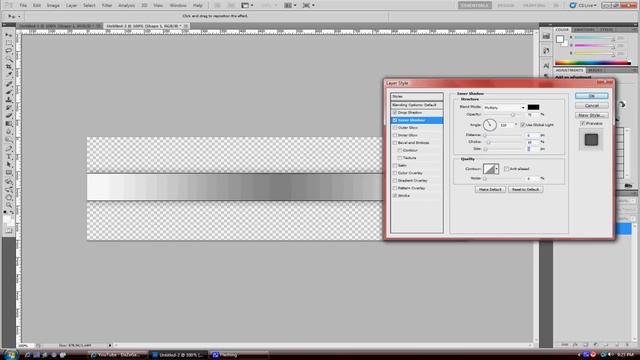Click the Make Default button
This screenshot has width=640, height=360.
[490, 189]
